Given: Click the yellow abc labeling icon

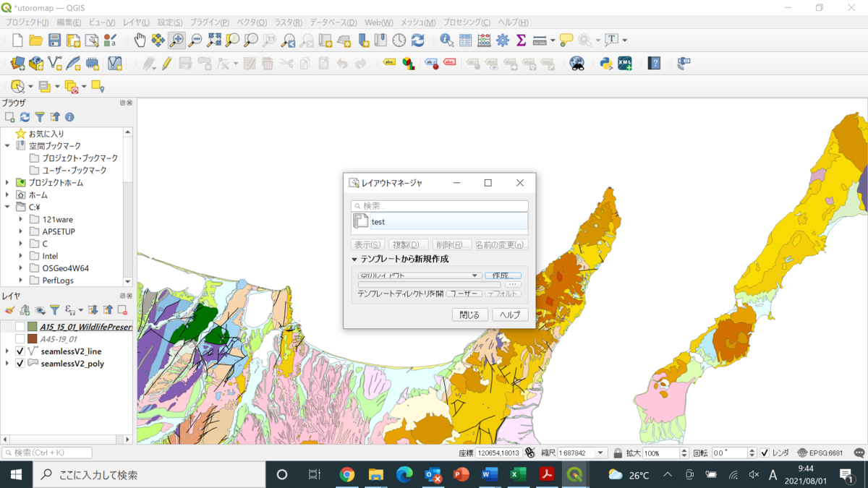Looking at the screenshot, I should pos(389,64).
